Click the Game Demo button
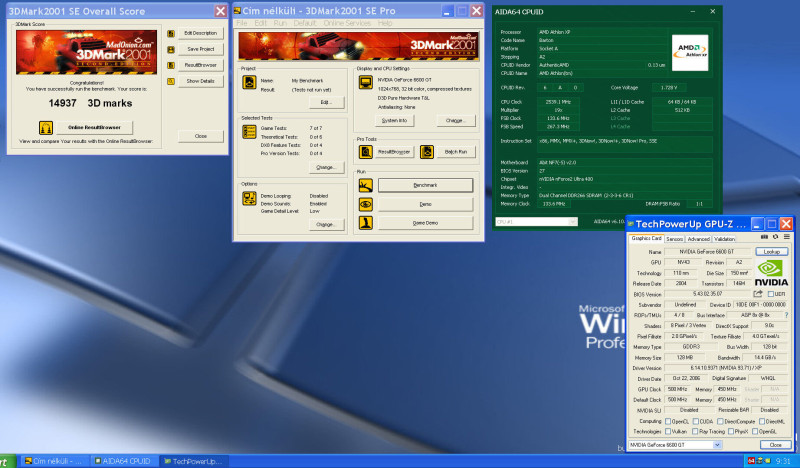 click(x=425, y=223)
